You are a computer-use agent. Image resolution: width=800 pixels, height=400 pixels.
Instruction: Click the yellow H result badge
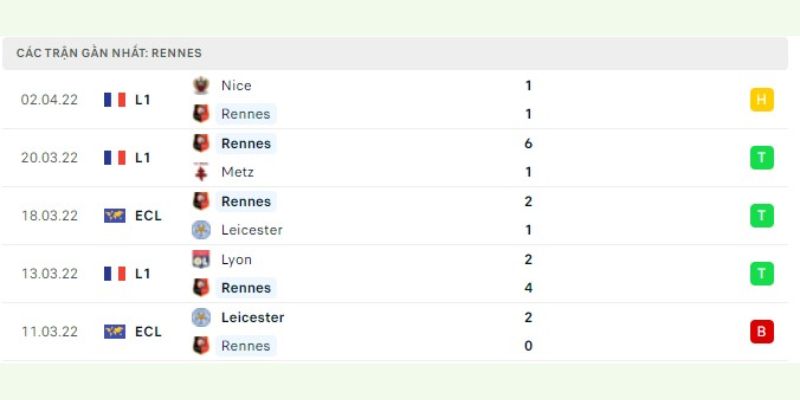click(x=762, y=99)
